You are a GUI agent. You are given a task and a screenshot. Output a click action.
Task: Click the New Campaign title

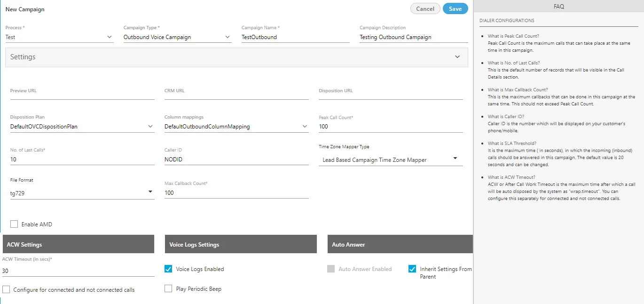tap(25, 9)
